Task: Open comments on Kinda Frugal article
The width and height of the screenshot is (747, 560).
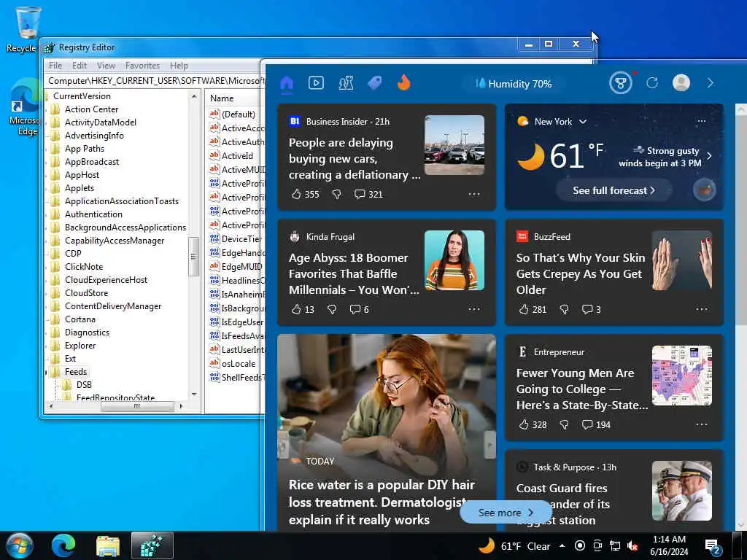Action: (x=359, y=309)
